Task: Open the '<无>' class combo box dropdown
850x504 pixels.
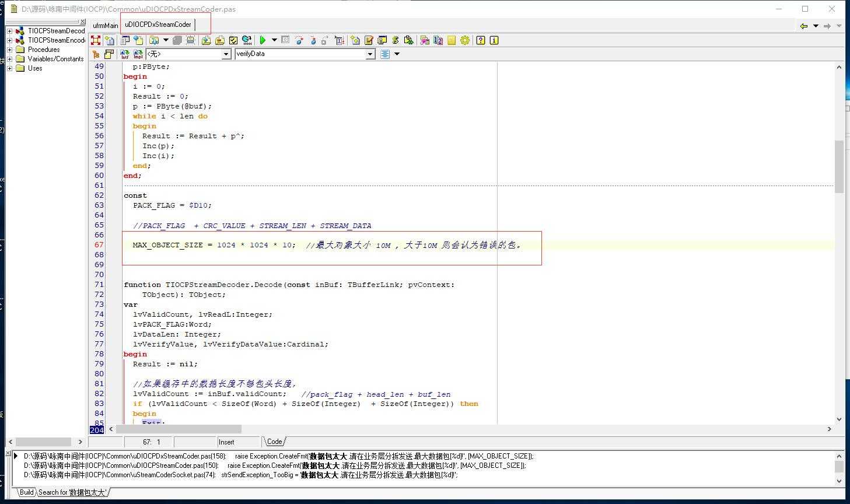Action: (226, 54)
